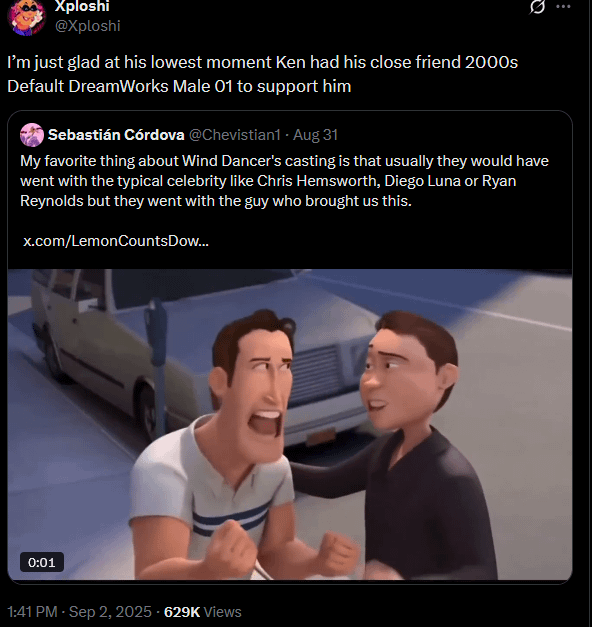Click the Grok icon on Xploshi's post
592x627 pixels.
(537, 6)
